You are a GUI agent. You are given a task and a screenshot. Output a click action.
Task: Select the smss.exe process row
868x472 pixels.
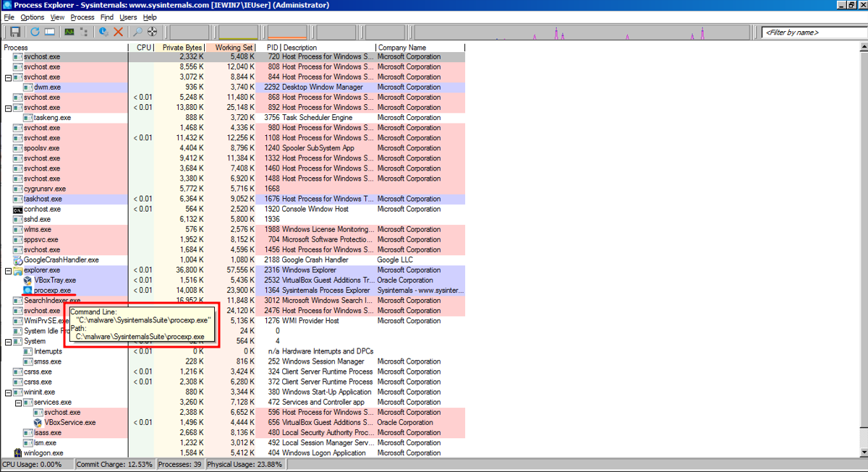click(233, 361)
